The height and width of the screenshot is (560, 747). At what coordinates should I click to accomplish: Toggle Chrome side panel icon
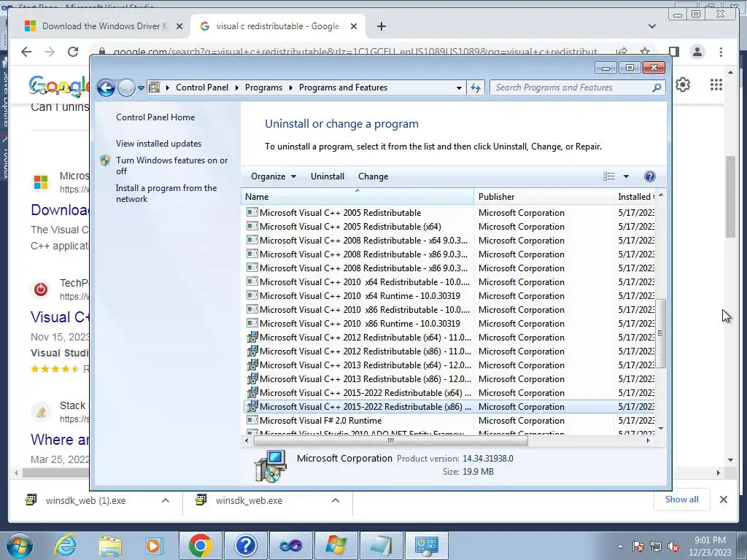(x=673, y=52)
